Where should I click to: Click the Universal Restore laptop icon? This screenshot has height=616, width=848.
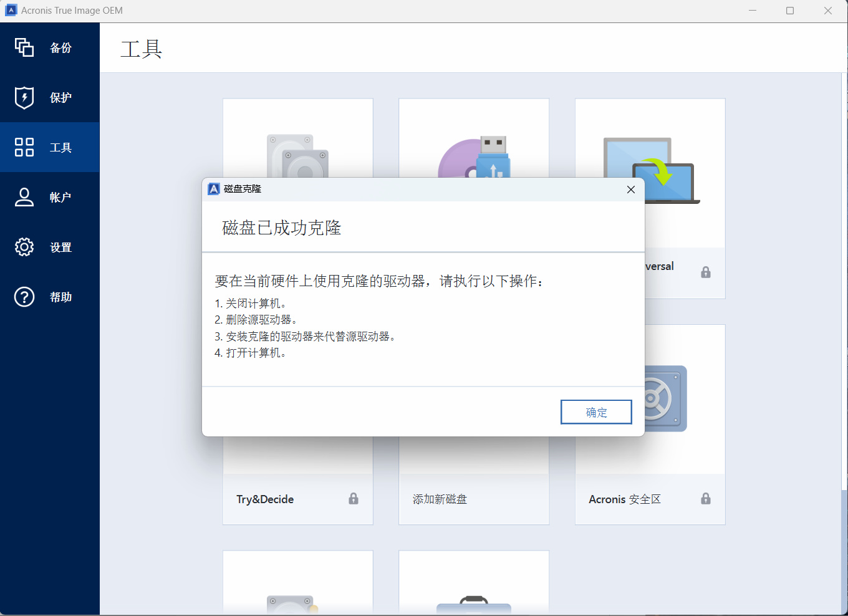pos(651,170)
